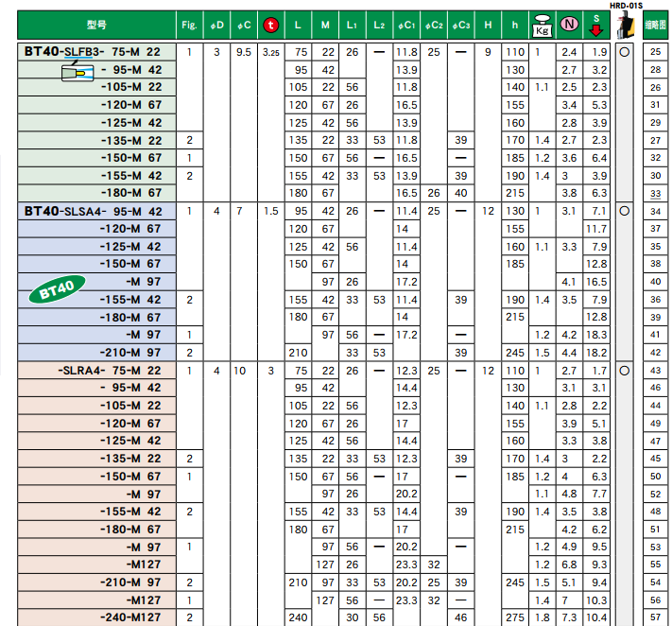The image size is (672, 626).
Task: Open the underlined SLFB3 link
Action: 78,52
